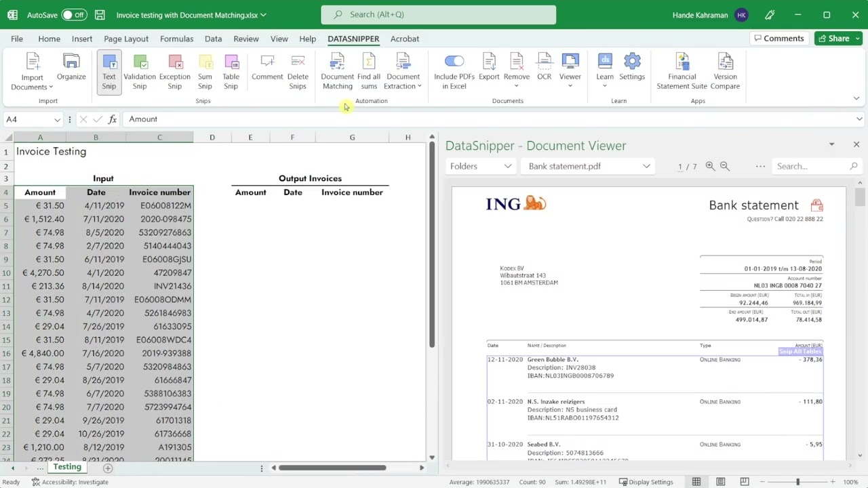
Task: Zoom out in the document viewer
Action: (x=724, y=166)
